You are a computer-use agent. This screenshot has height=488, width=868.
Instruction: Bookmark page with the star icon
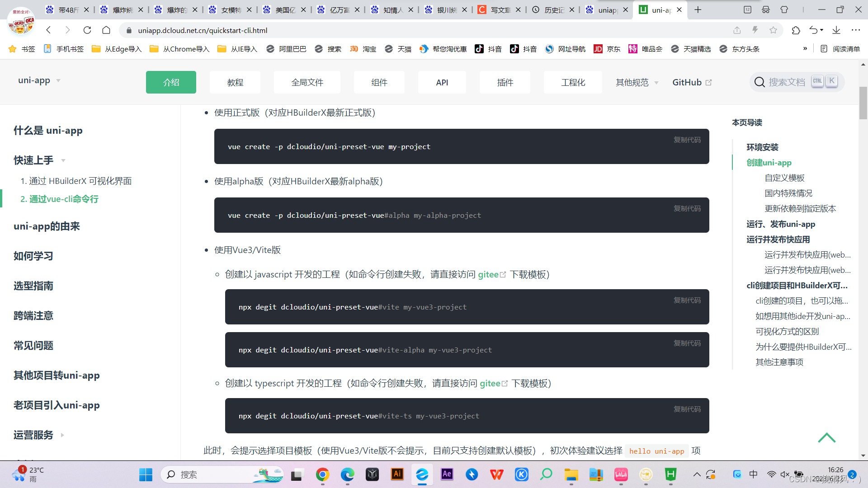(x=773, y=30)
